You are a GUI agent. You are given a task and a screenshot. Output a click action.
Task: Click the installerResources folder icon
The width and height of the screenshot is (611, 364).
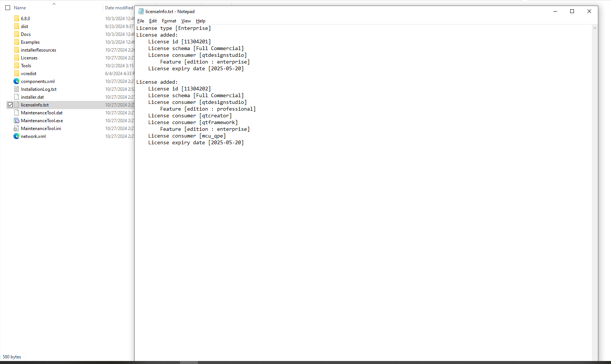(16, 50)
